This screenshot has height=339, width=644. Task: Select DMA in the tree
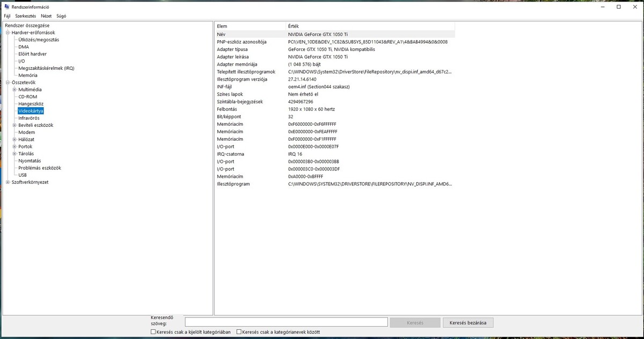coord(24,47)
